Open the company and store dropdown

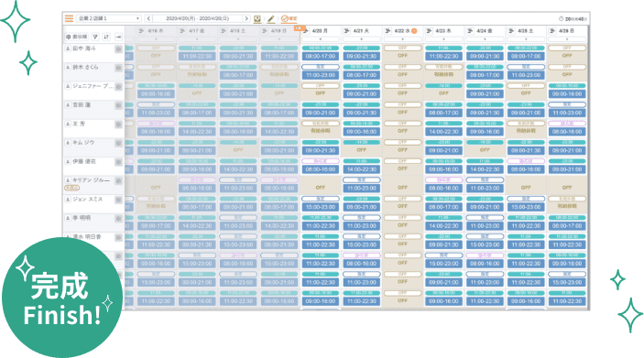pos(109,18)
